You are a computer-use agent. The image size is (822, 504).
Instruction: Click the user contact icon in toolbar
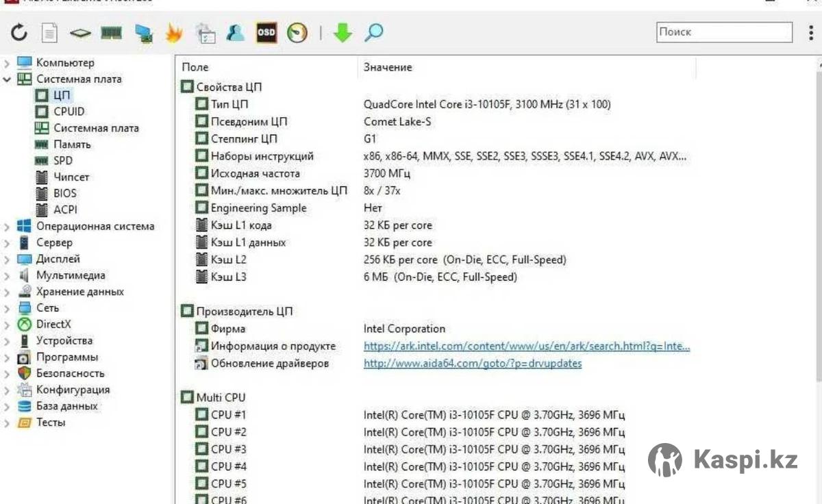tap(236, 32)
